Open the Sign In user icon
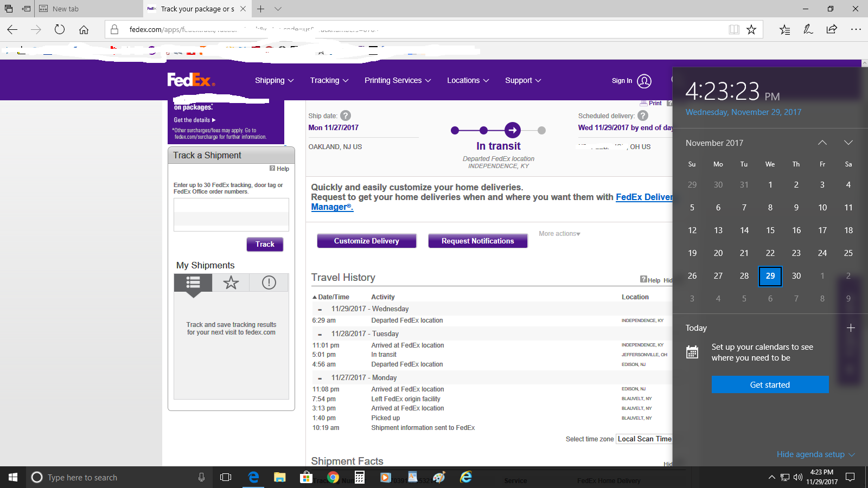868x488 pixels. click(x=644, y=81)
